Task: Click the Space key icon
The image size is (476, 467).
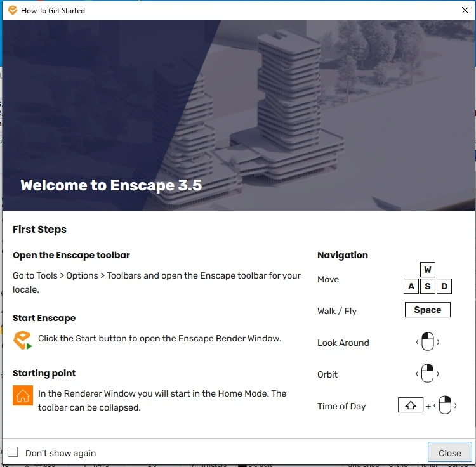Action: (427, 310)
